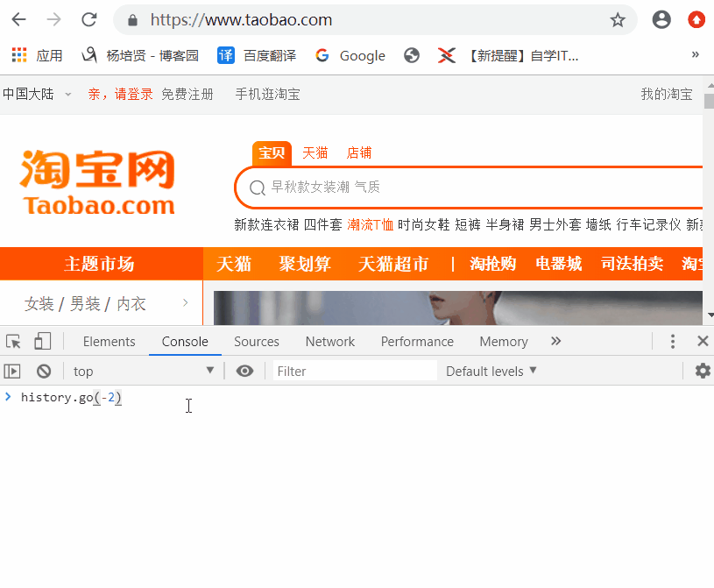714x588 pixels.
Task: Close the DevTools panel
Action: coord(703,341)
